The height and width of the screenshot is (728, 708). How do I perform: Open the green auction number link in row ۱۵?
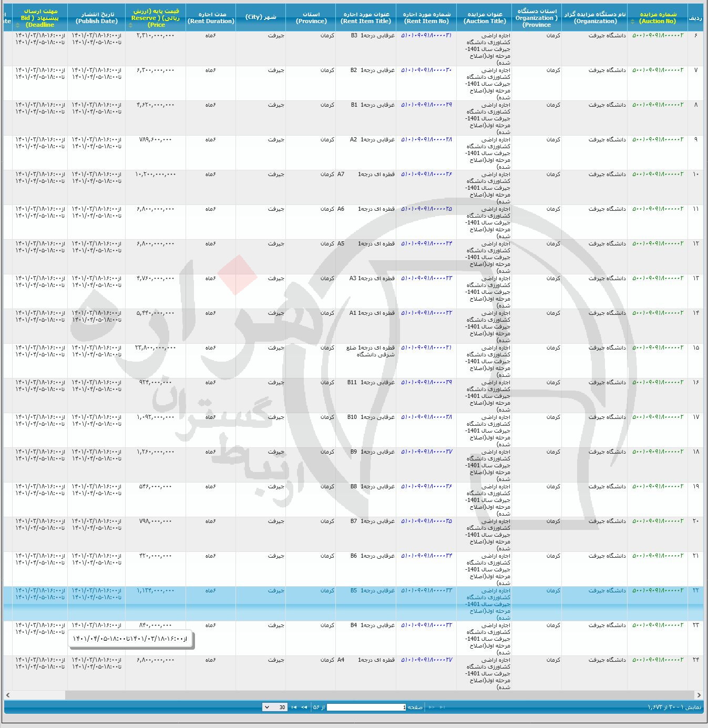click(658, 347)
